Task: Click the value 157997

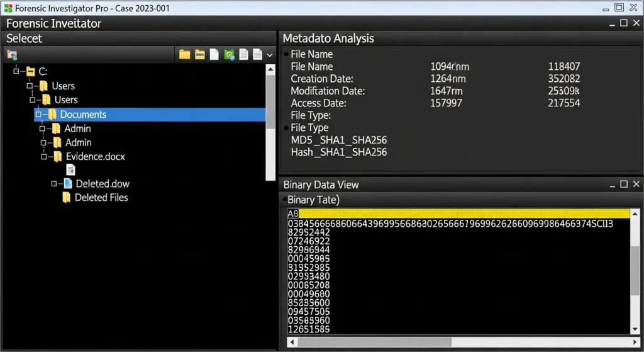Action: (446, 103)
